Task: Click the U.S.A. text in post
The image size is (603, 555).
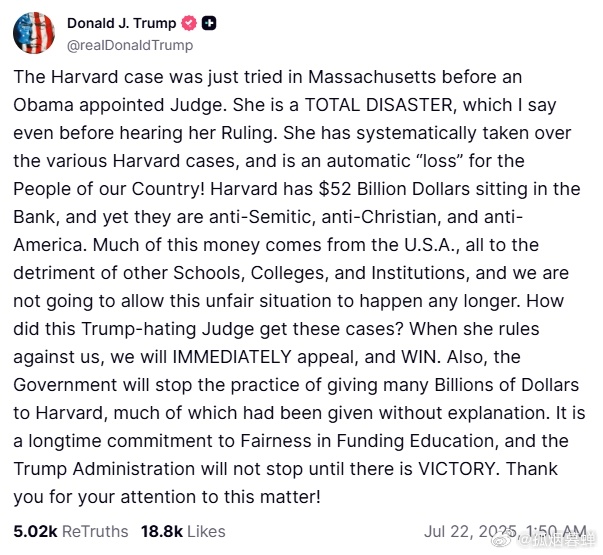Action: [x=429, y=245]
